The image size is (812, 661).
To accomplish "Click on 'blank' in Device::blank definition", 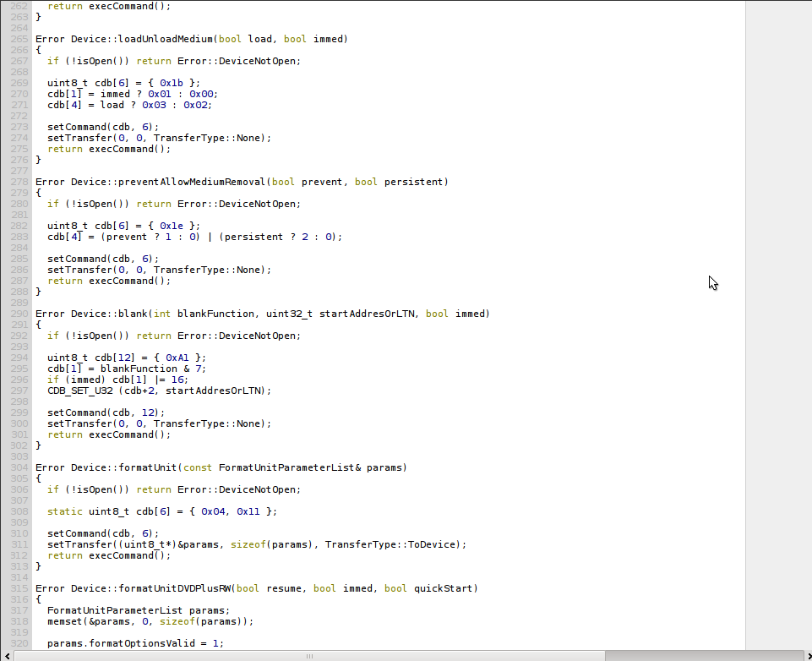I will tap(133, 314).
